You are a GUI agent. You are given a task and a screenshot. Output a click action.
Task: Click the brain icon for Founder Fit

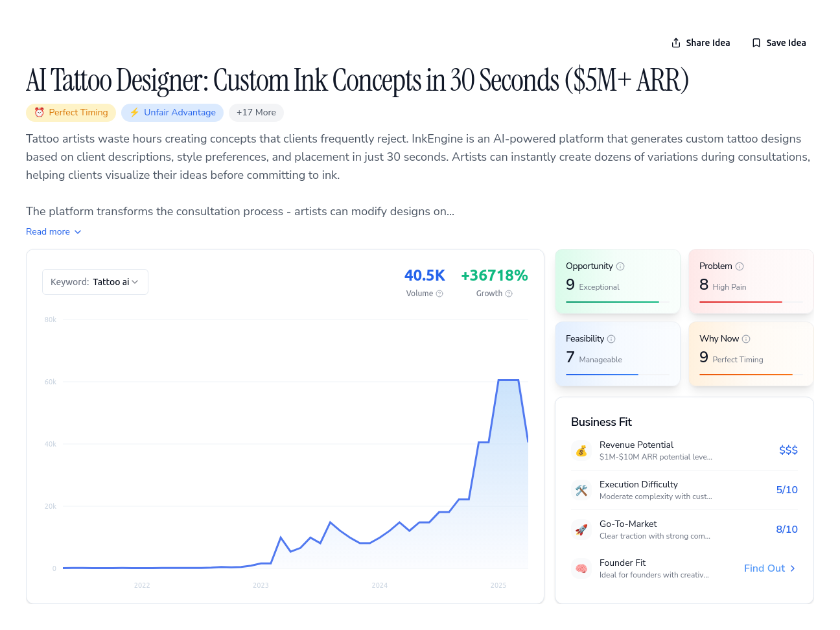point(581,568)
